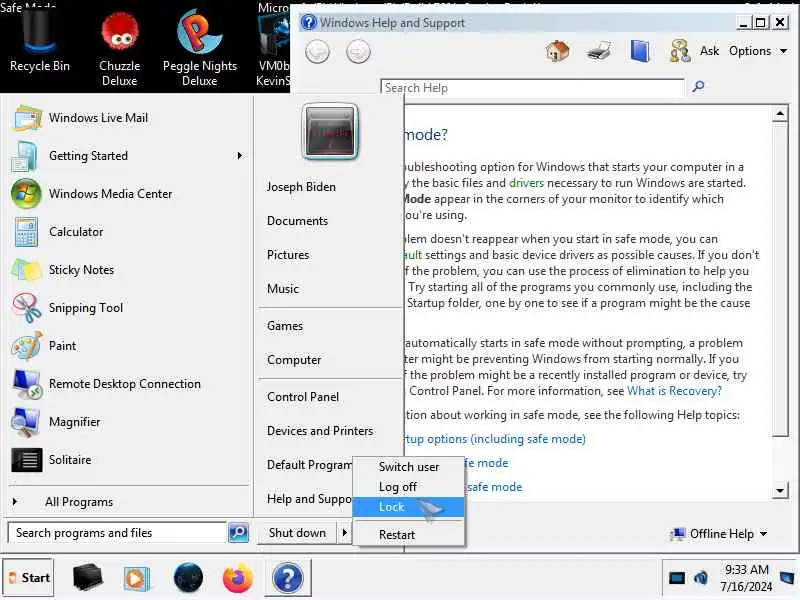Open Computer from Start menu
The height and width of the screenshot is (600, 800).
pos(294,360)
